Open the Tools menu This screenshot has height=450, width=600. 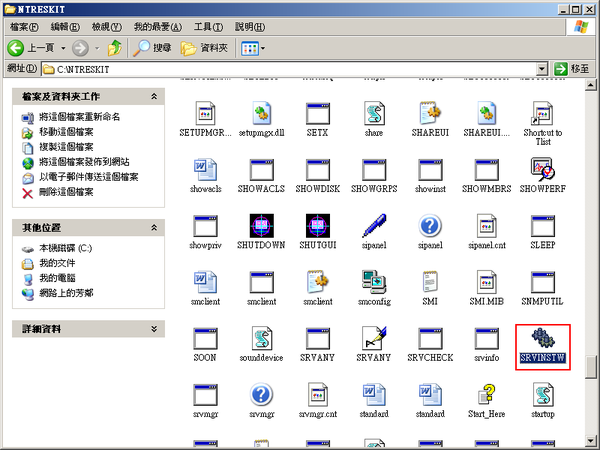point(208,27)
